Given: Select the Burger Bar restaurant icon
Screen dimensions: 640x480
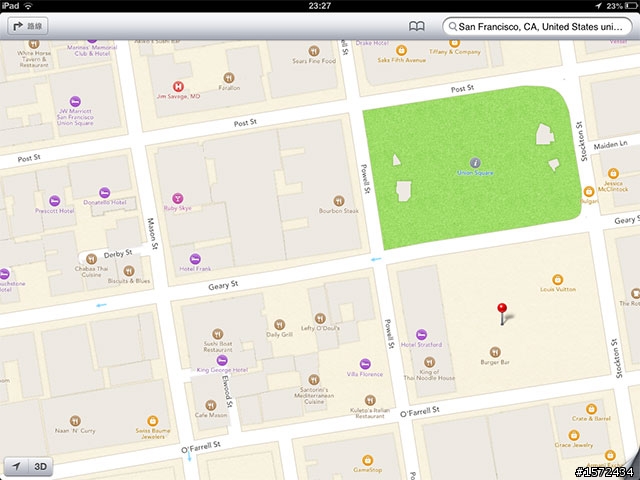Looking at the screenshot, I should pyautogui.click(x=495, y=352).
